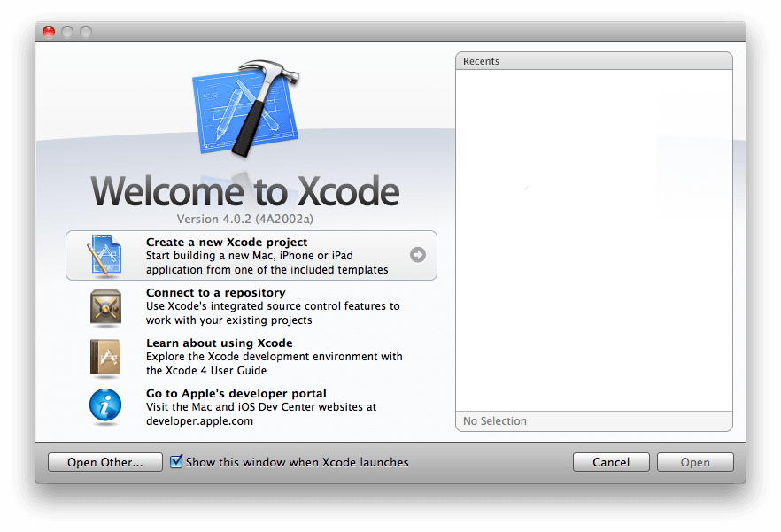Screen dimensions: 781x532
Task: Click the Xcode user guide book icon
Action: click(x=105, y=357)
